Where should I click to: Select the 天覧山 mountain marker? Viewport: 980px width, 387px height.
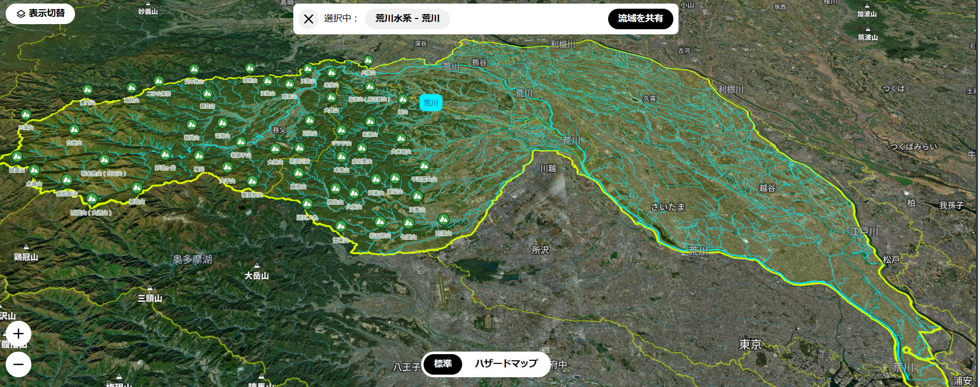point(418,196)
